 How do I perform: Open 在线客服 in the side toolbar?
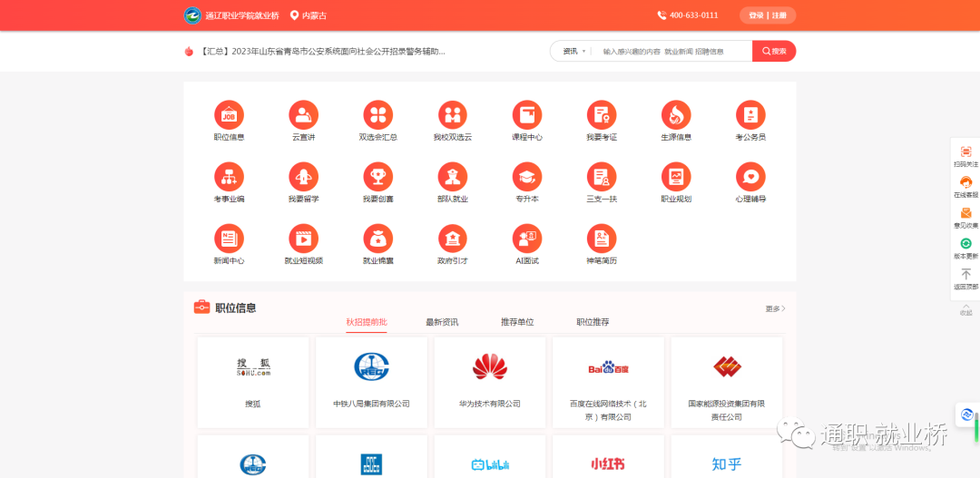(x=965, y=187)
